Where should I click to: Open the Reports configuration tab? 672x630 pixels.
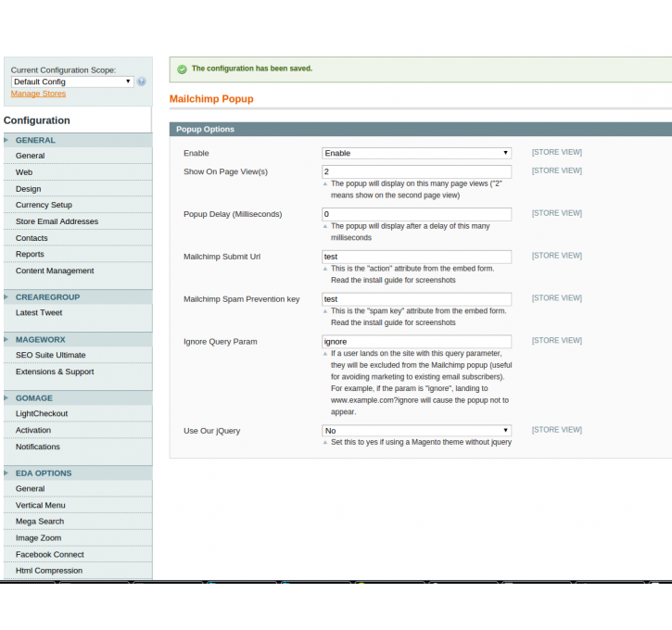point(78,254)
